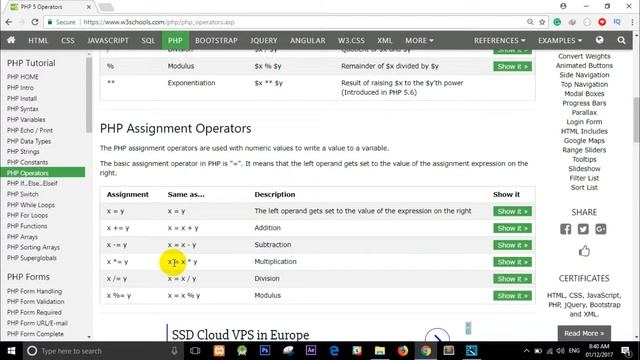Viewport: 640px width, 360px height.
Task: Click the volume icon in system tray
Action: [561, 351]
